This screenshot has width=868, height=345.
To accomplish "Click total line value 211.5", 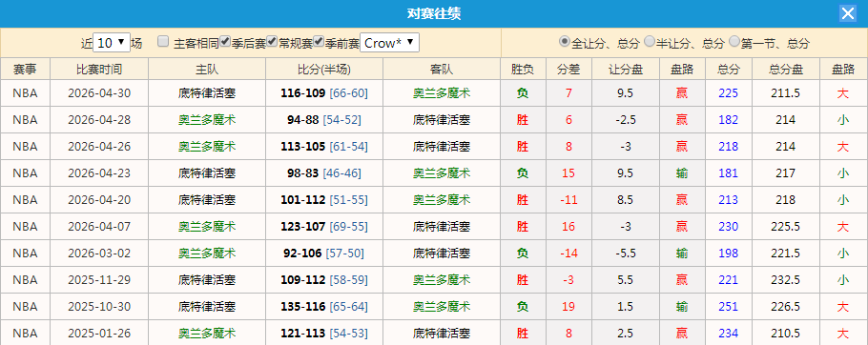I will (786, 92).
